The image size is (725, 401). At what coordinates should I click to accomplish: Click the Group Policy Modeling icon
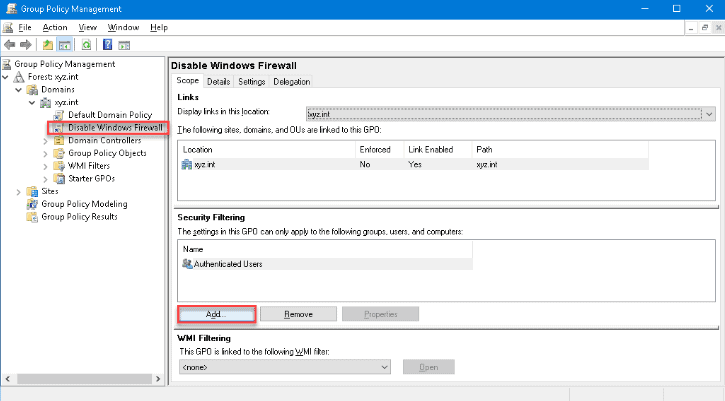(32, 204)
